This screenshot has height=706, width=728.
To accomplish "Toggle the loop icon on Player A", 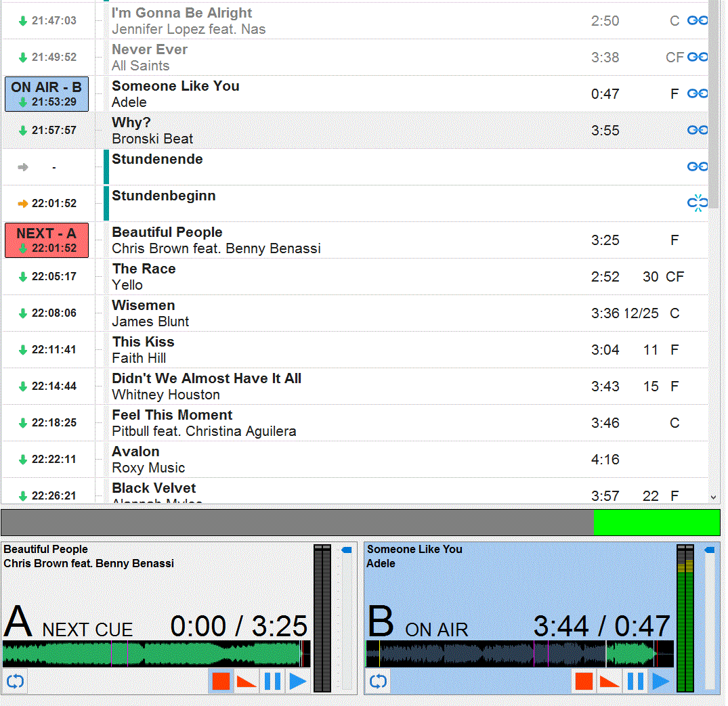I will pos(15,681).
